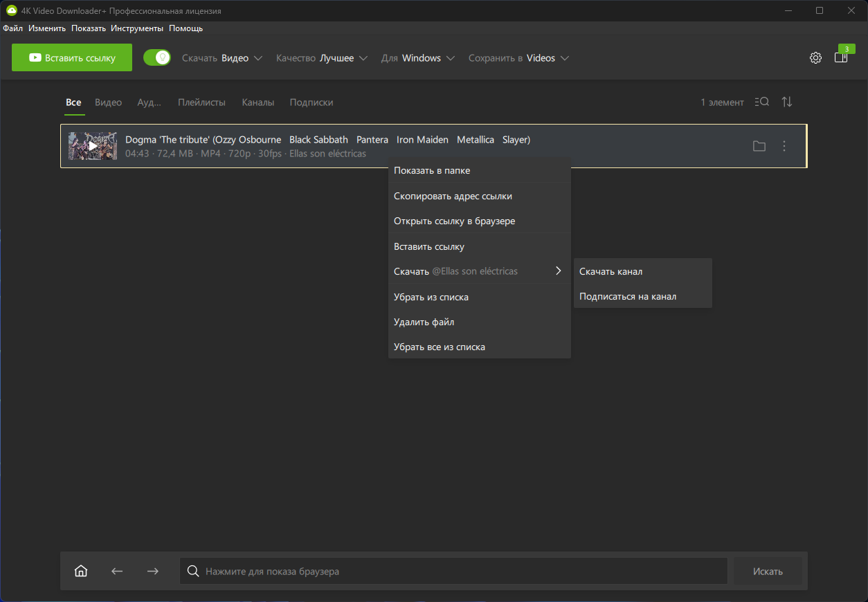This screenshot has height=602, width=868.
Task: Expand the Скачать @Ellas son eléctricas submenu
Action: pos(480,271)
